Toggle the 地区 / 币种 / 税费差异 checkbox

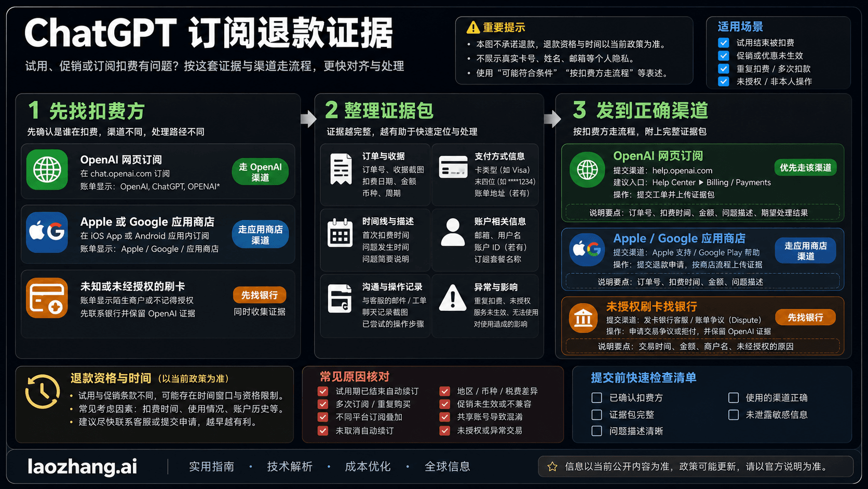point(444,391)
